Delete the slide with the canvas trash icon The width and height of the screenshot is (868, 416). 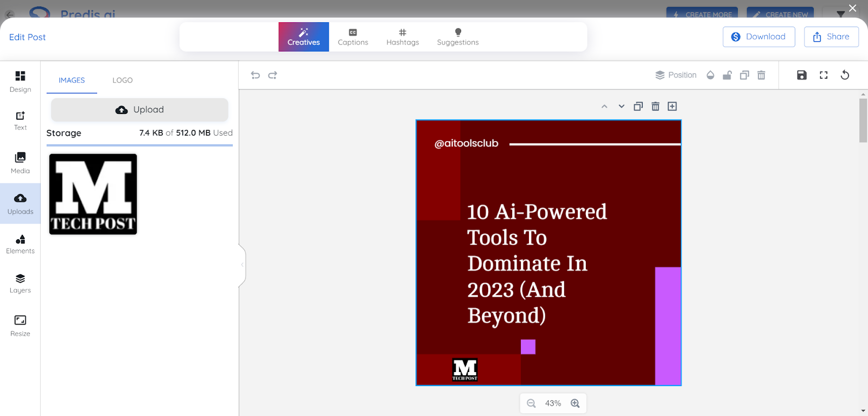click(655, 106)
